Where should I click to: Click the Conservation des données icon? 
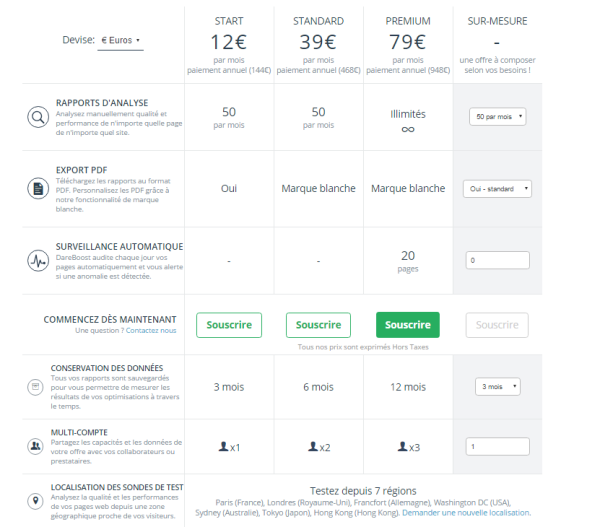[37, 386]
